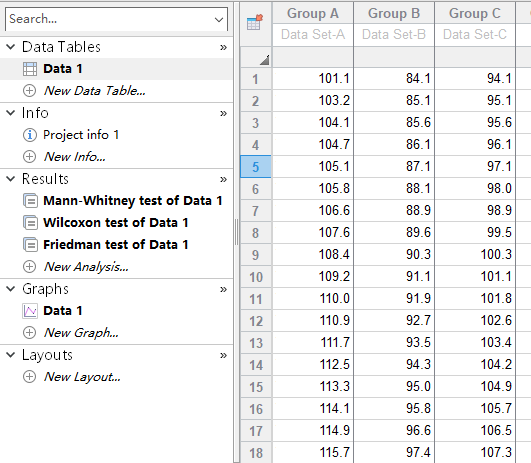Click Mann-Whitney test results sheet icon
The image size is (531, 463).
pyautogui.click(x=30, y=201)
